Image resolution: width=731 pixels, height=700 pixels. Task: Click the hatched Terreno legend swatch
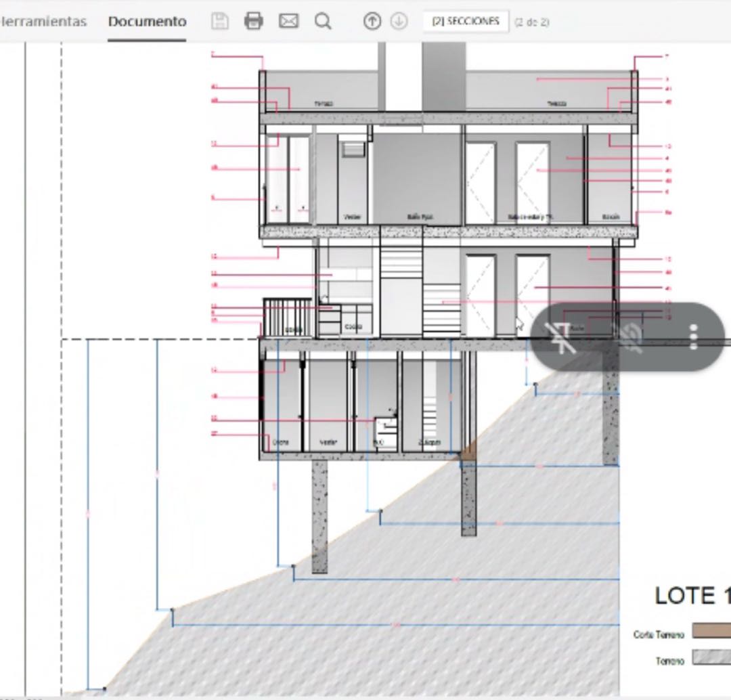click(x=711, y=657)
